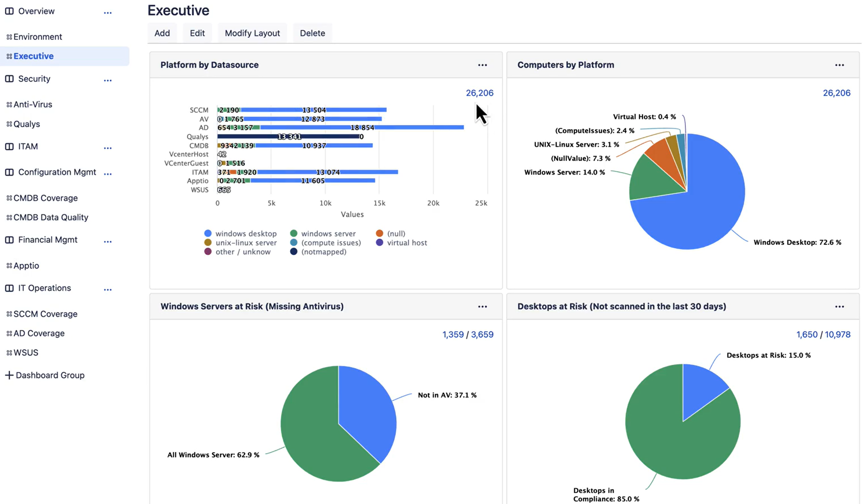
Task: Open the Qualys dashboard in sidebar
Action: click(27, 124)
